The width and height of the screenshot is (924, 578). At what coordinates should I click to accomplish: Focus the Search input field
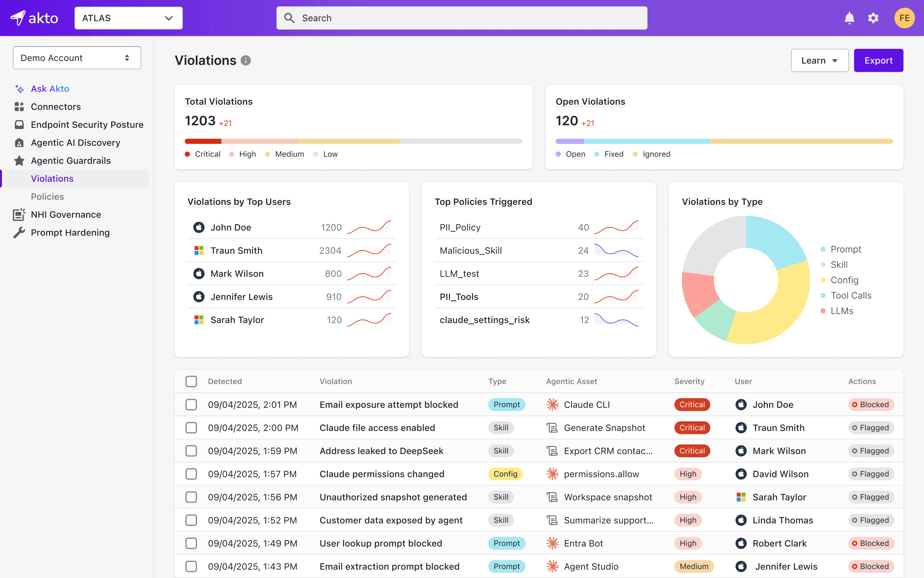click(x=462, y=18)
